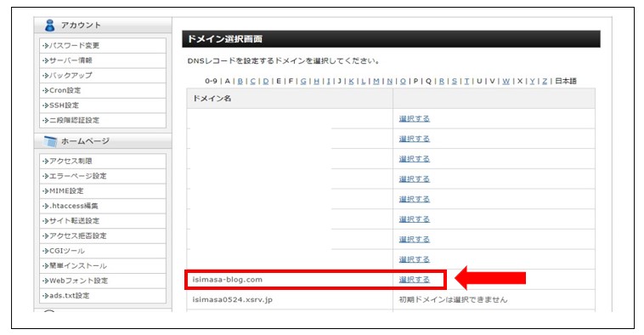Click the homepage section icon
The height and width of the screenshot is (335, 644).
(50, 141)
